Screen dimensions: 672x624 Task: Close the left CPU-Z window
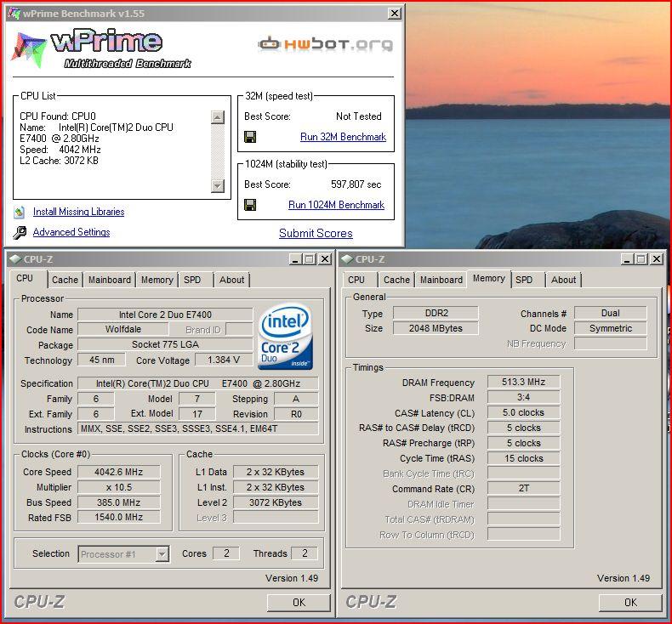tap(325, 259)
